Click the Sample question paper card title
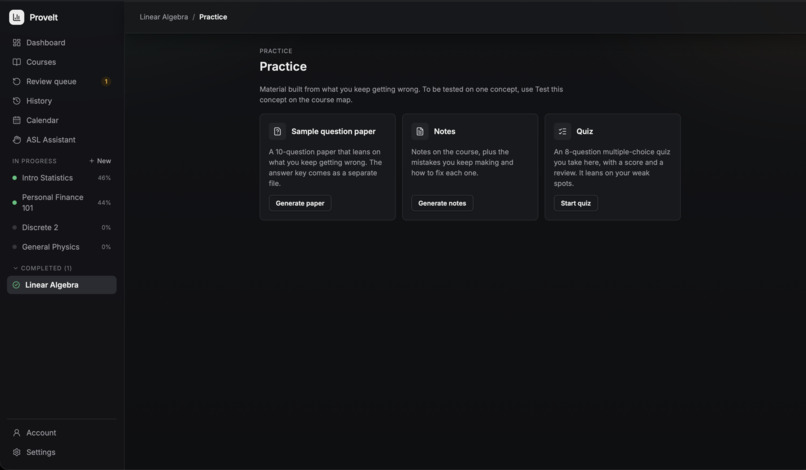This screenshot has width=806, height=470. click(333, 132)
